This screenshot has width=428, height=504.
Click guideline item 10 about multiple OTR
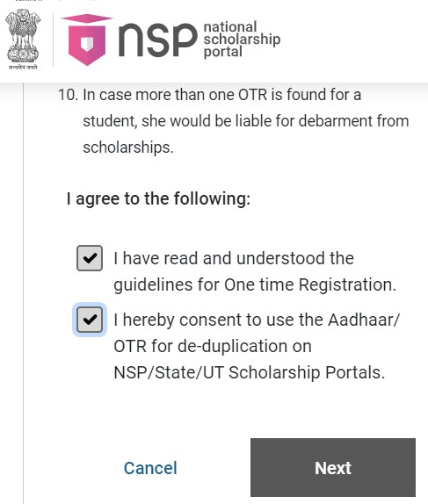[x=233, y=121]
